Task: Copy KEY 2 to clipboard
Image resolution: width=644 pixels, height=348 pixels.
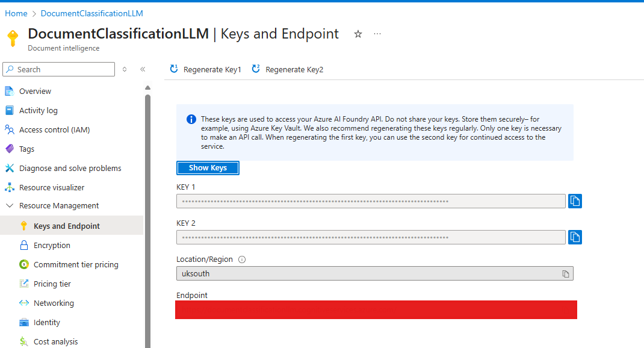Action: (x=575, y=237)
